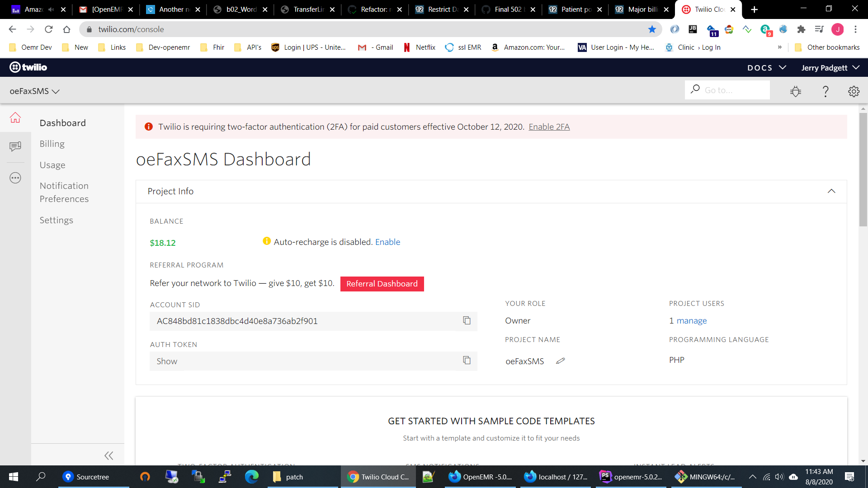
Task: Select Notification Preferences menu item
Action: 64,192
